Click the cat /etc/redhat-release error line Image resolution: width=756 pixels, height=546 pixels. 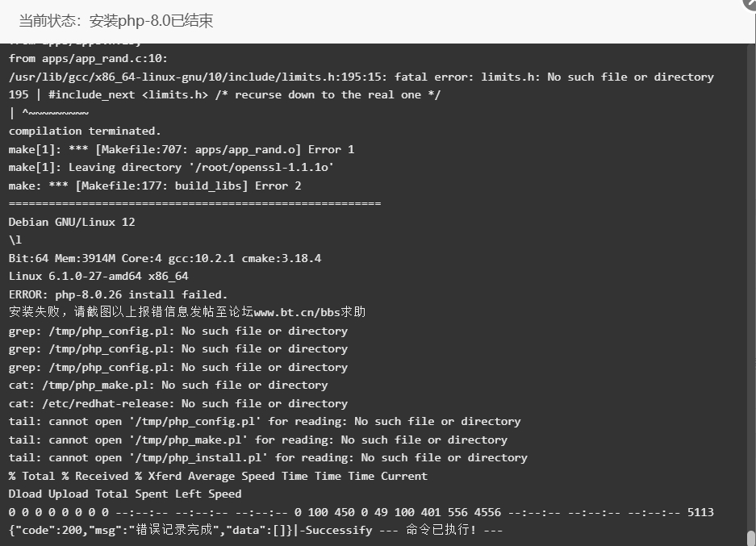[178, 403]
